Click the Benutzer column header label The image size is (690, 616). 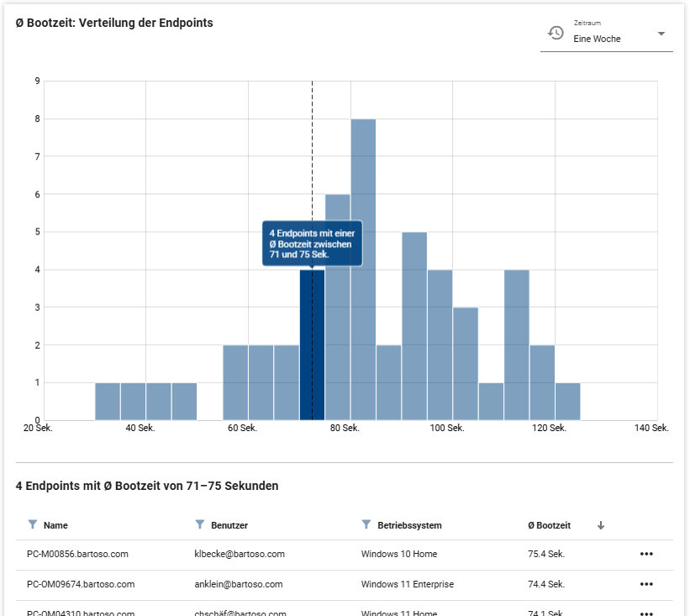(229, 525)
